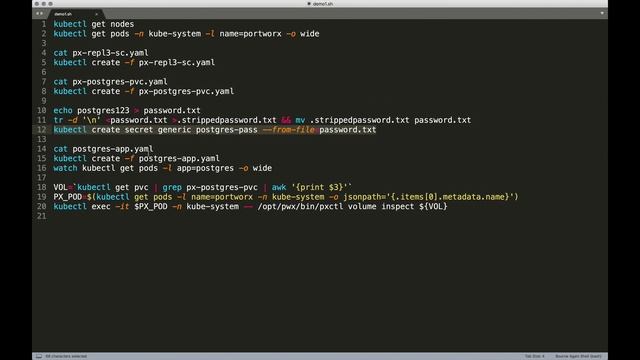The image size is (640, 360).
Task: Click the green zoom window button
Action: click(50, 4)
